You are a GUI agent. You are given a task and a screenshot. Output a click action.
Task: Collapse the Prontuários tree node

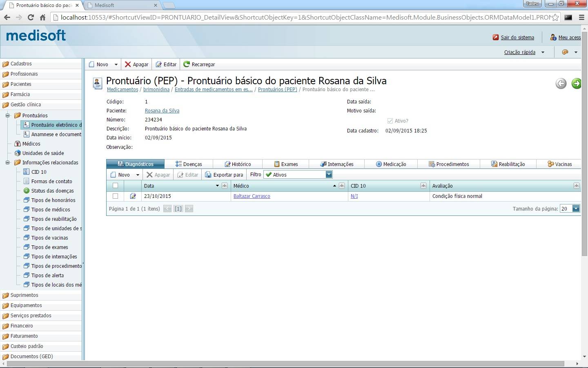tap(7, 116)
